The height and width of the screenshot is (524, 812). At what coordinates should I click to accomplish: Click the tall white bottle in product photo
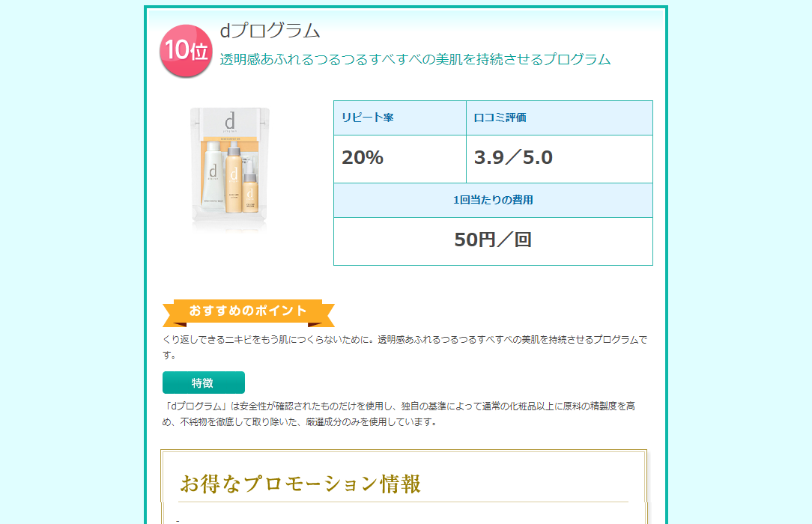click(x=213, y=176)
